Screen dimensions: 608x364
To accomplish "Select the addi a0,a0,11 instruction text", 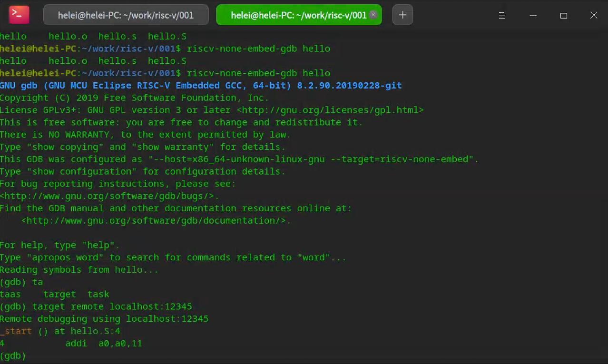I will [x=103, y=343].
